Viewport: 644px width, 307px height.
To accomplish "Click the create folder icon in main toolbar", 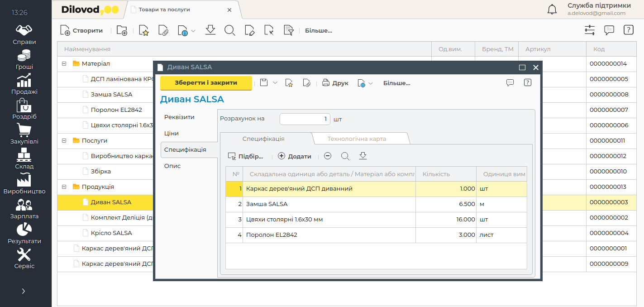I will tap(122, 31).
